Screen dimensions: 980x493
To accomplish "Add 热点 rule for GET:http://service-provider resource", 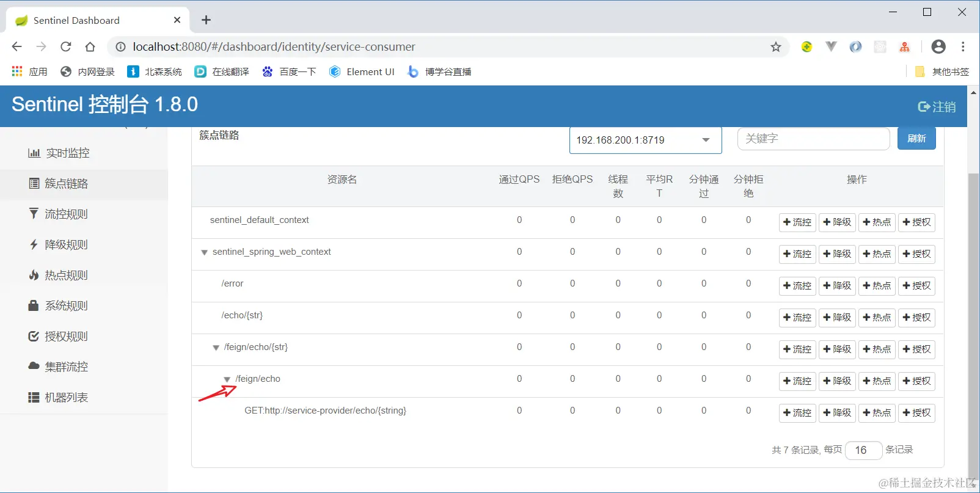I will (877, 413).
